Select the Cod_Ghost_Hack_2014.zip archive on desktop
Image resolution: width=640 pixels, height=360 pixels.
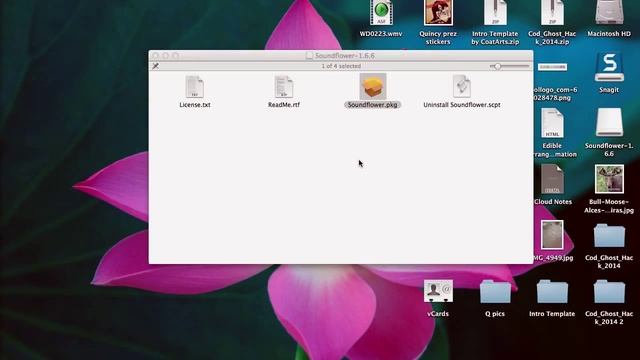(552, 13)
